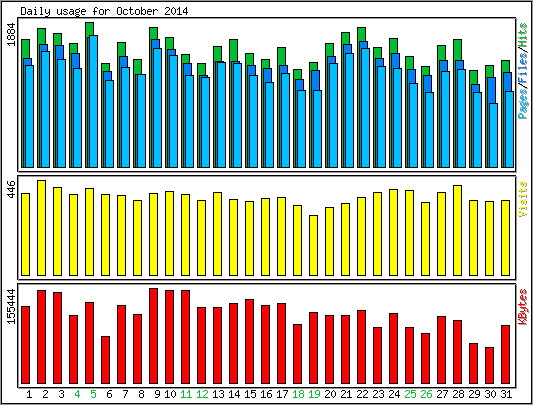The width and height of the screenshot is (533, 405).
Task: Click the day 11 label on the axis
Action: pos(186,394)
